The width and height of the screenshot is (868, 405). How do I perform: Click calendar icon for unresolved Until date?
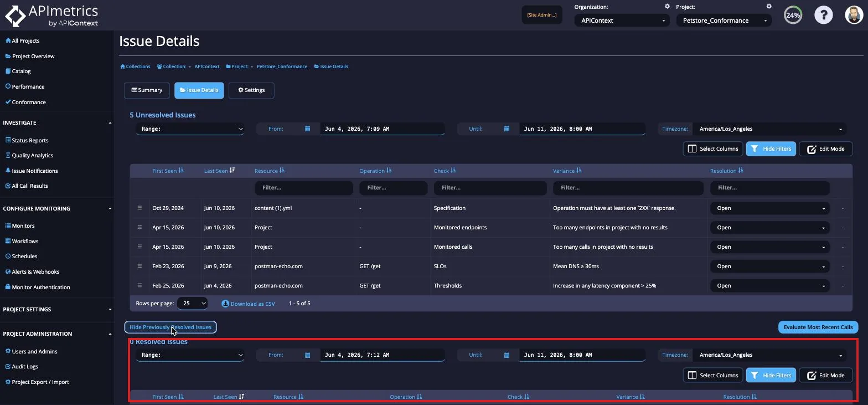point(507,129)
